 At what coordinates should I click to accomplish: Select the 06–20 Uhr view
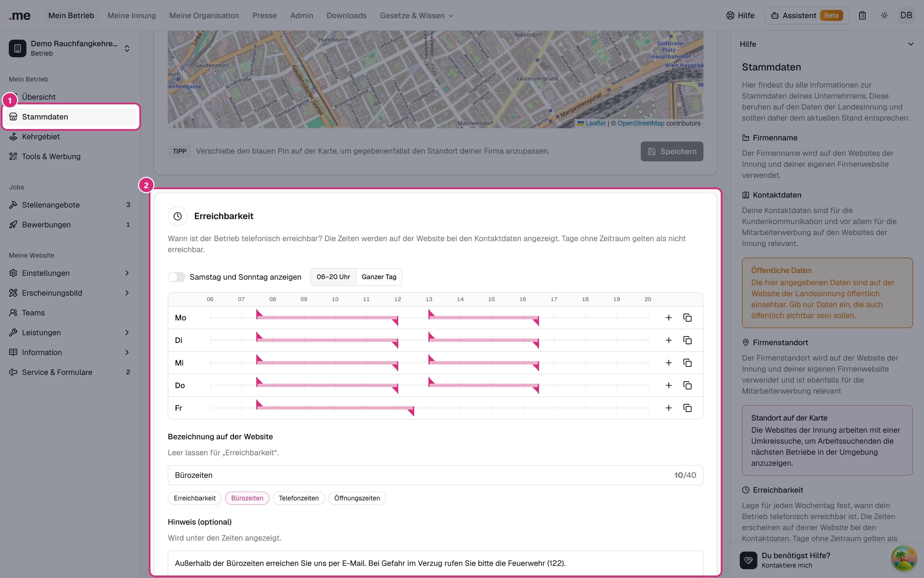point(333,277)
